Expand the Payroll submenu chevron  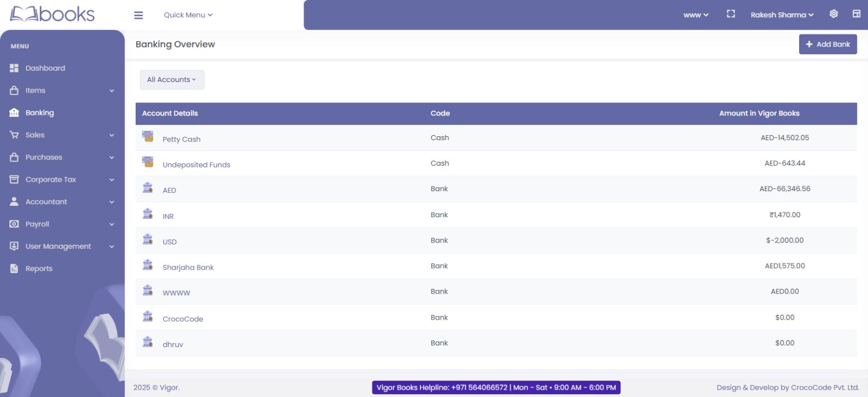point(111,224)
